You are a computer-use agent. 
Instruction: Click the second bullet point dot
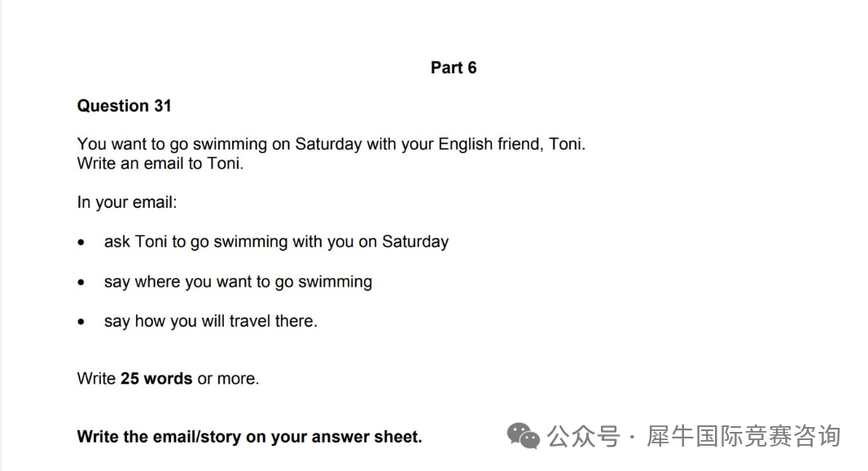(81, 282)
